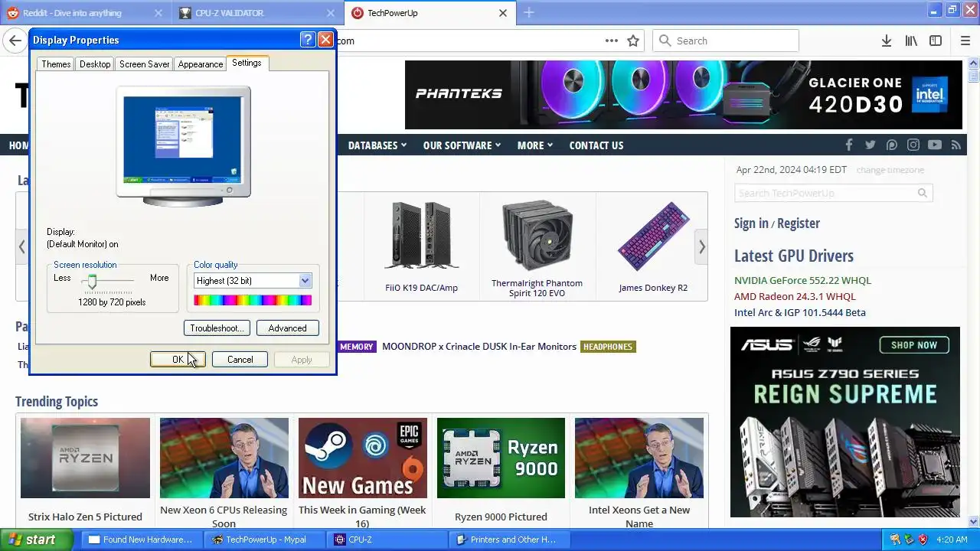Switch to the Screen Saver tab

[144, 64]
